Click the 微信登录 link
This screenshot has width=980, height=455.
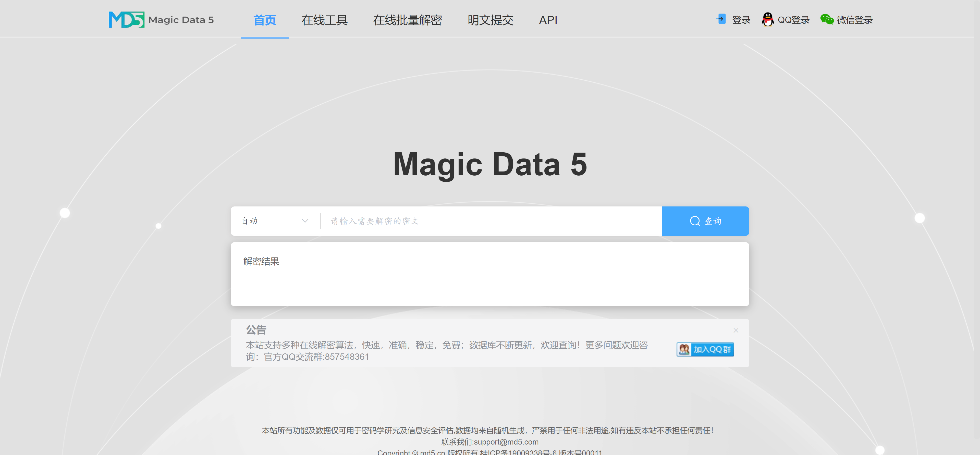(x=854, y=20)
